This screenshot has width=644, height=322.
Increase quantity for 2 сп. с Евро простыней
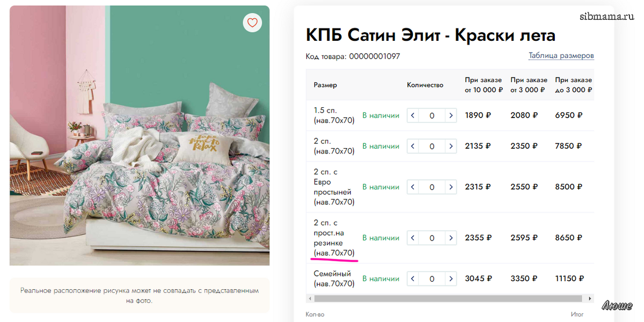point(451,187)
